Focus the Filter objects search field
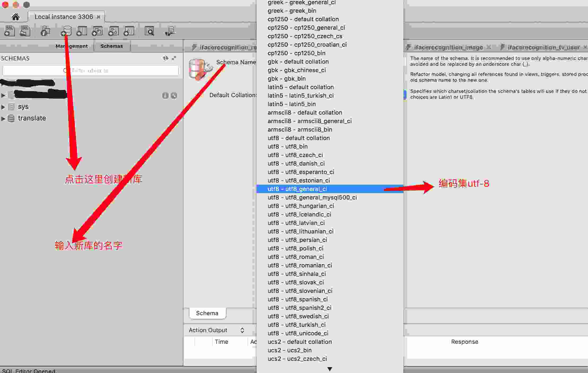Viewport: 588px width, 373px height. 90,71
